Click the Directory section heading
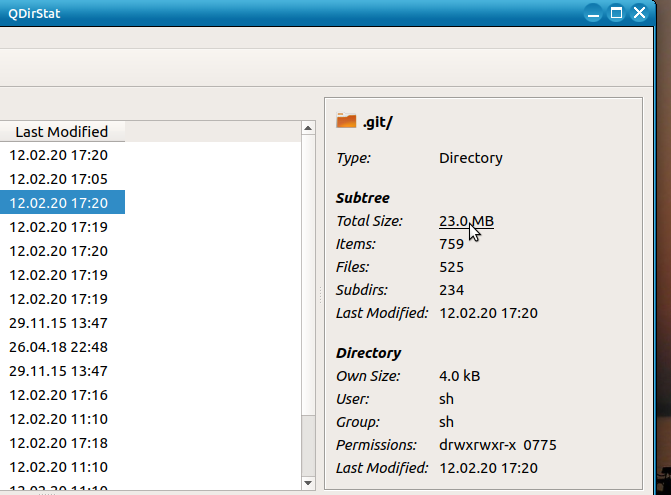 [x=368, y=353]
